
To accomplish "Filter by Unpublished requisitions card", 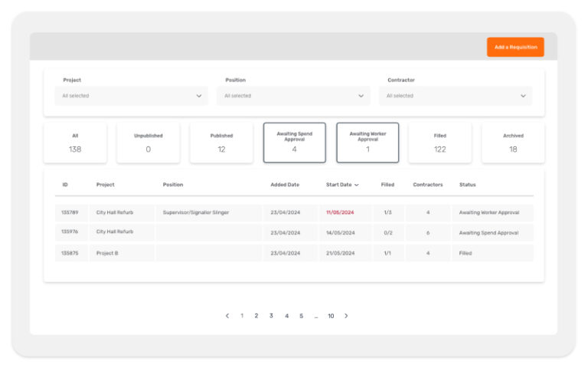I will coord(148,143).
